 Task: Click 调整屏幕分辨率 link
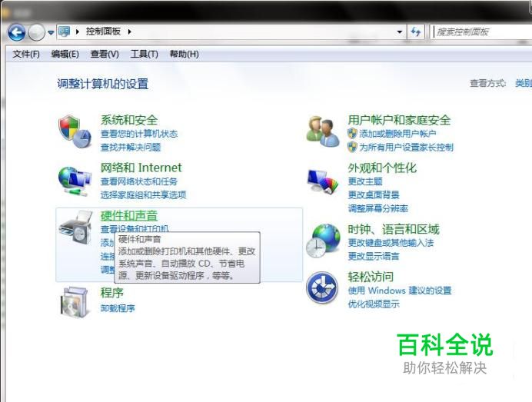tap(378, 208)
